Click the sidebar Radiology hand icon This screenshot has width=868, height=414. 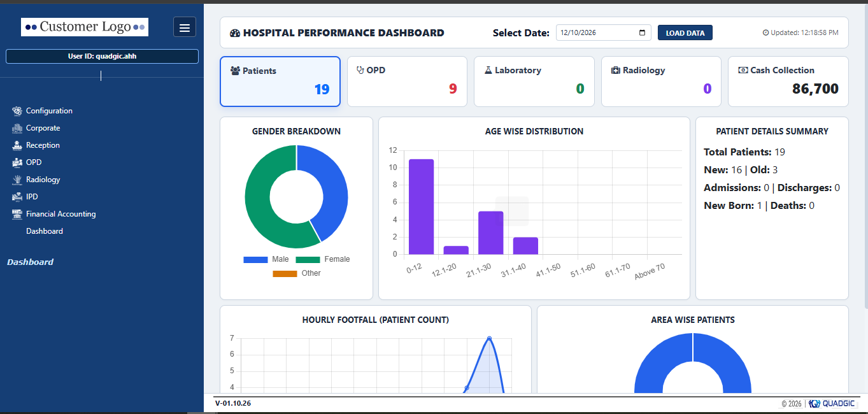click(x=17, y=180)
